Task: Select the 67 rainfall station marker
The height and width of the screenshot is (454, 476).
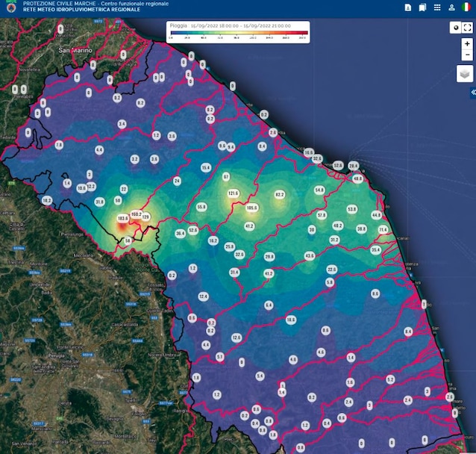Action: pyautogui.click(x=226, y=176)
